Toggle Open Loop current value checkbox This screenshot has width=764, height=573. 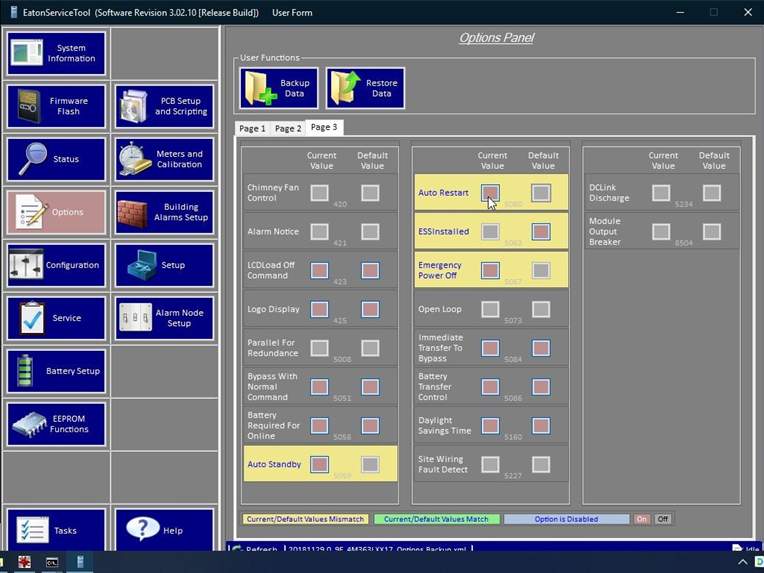tap(490, 309)
